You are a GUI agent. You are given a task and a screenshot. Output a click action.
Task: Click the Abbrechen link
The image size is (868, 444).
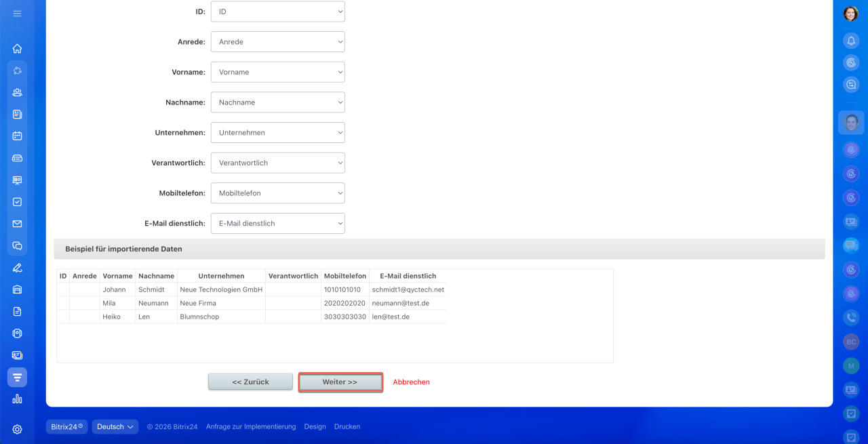pyautogui.click(x=412, y=382)
